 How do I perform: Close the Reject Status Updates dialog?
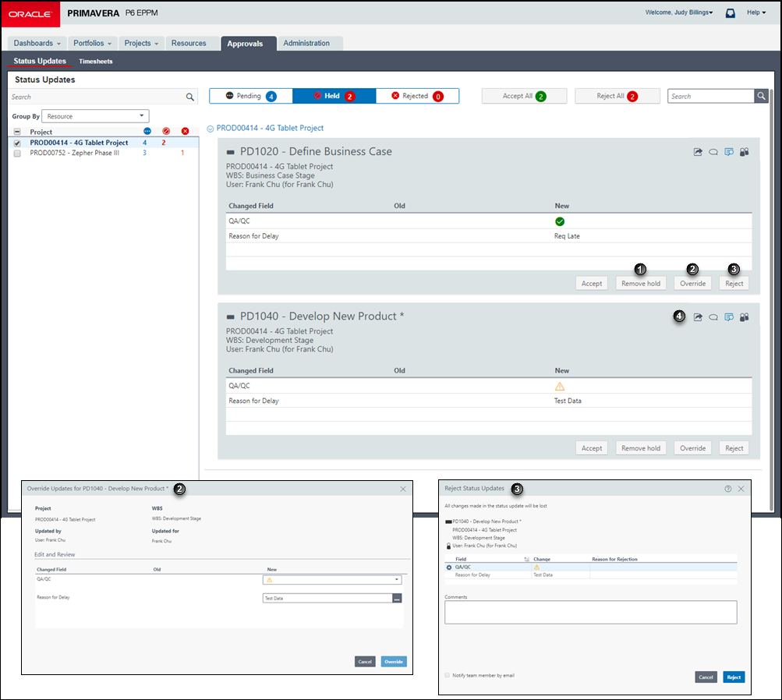[x=741, y=489]
